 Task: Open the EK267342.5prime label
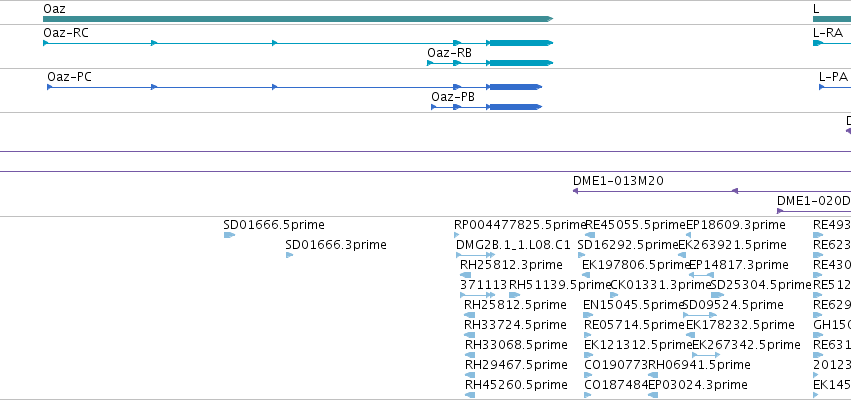click(x=746, y=345)
